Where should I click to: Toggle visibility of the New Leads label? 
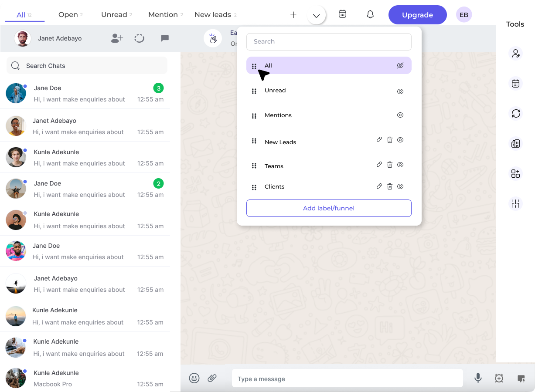tap(400, 140)
